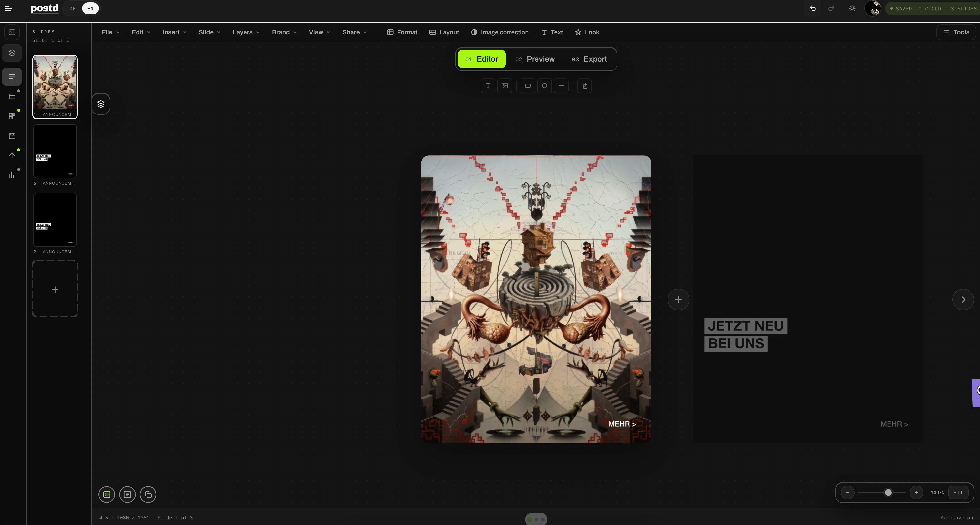Toggle the side panel collapse icon
980x525 pixels.
tap(12, 32)
